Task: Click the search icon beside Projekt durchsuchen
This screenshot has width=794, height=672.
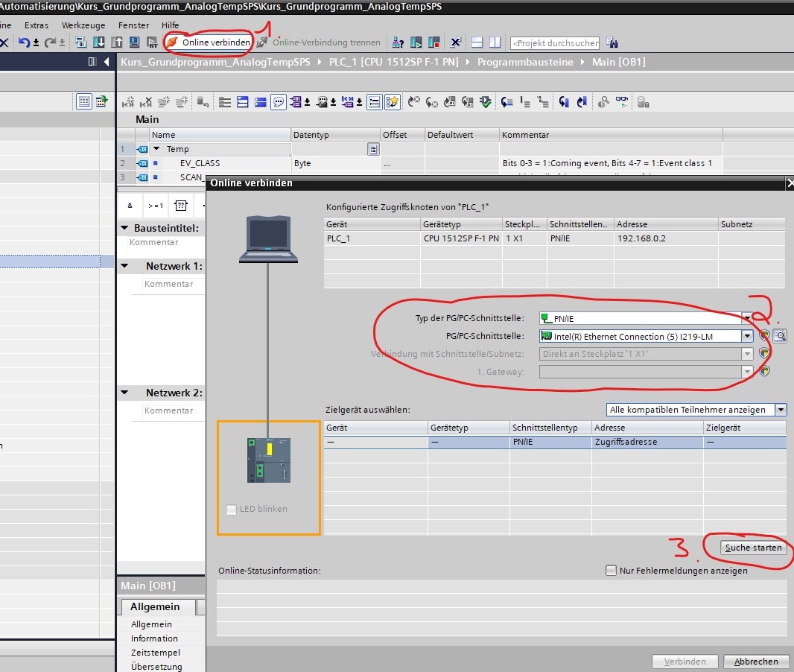Action: click(612, 42)
